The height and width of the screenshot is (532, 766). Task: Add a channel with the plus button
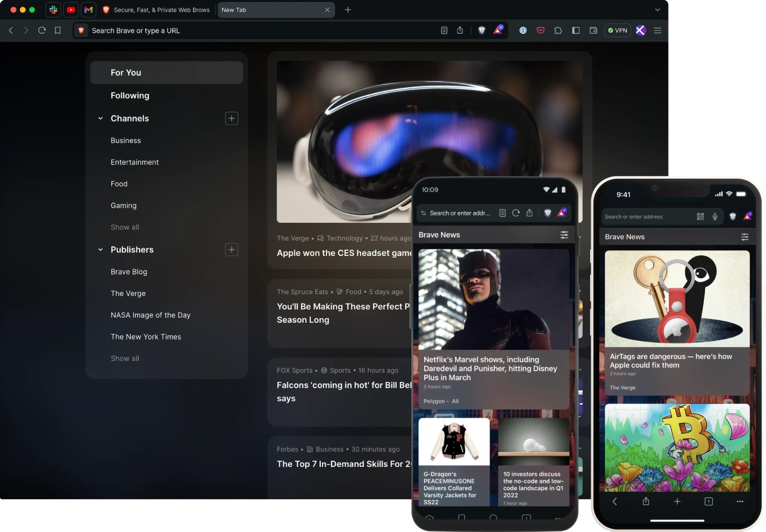point(231,118)
